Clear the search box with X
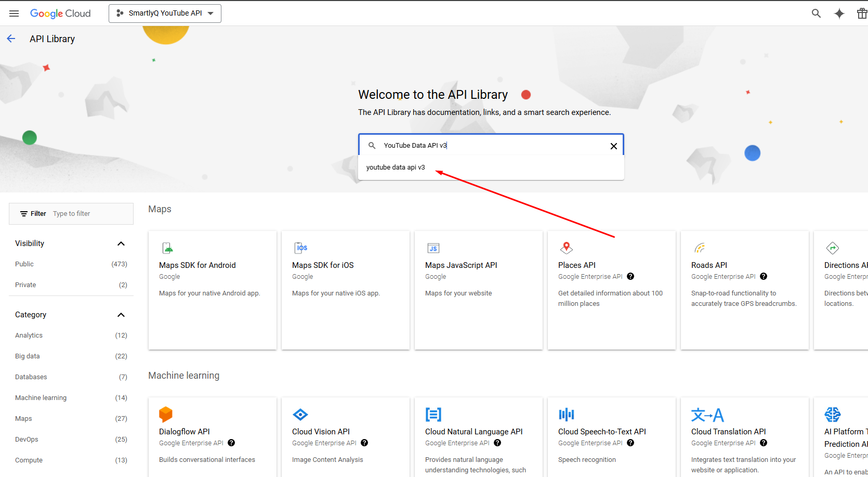868x477 pixels. click(614, 146)
